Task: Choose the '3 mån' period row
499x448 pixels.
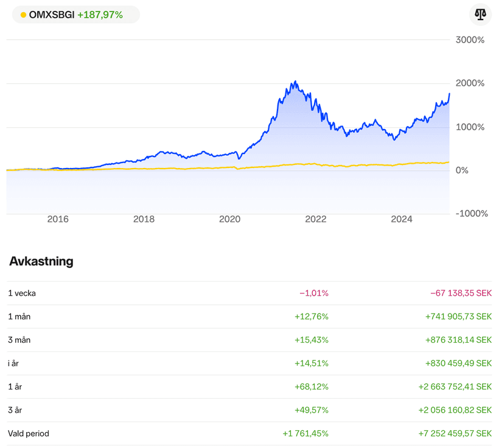Action: tap(249, 340)
